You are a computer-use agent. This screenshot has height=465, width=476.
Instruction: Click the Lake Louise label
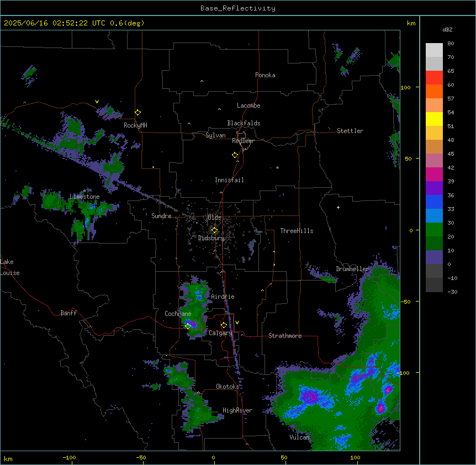pyautogui.click(x=10, y=267)
